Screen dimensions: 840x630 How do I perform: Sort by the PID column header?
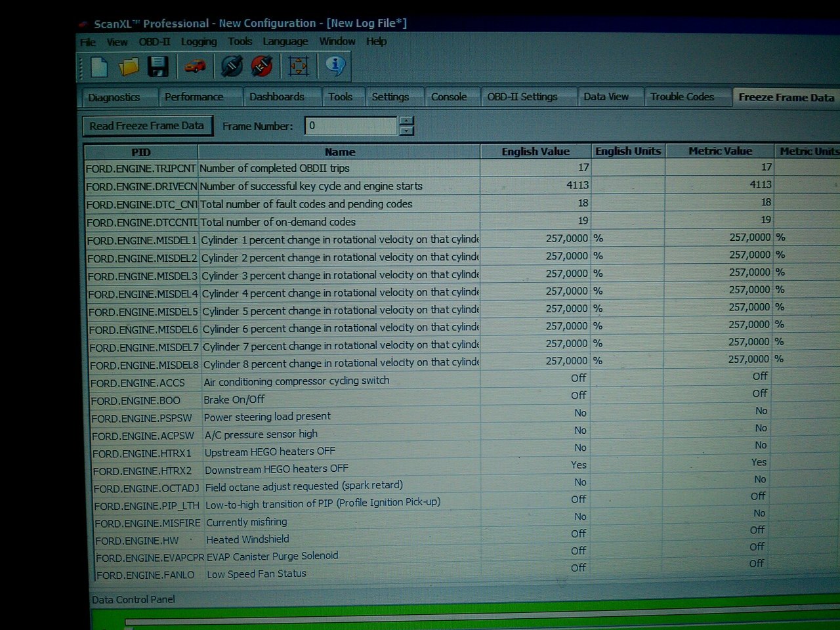click(141, 152)
